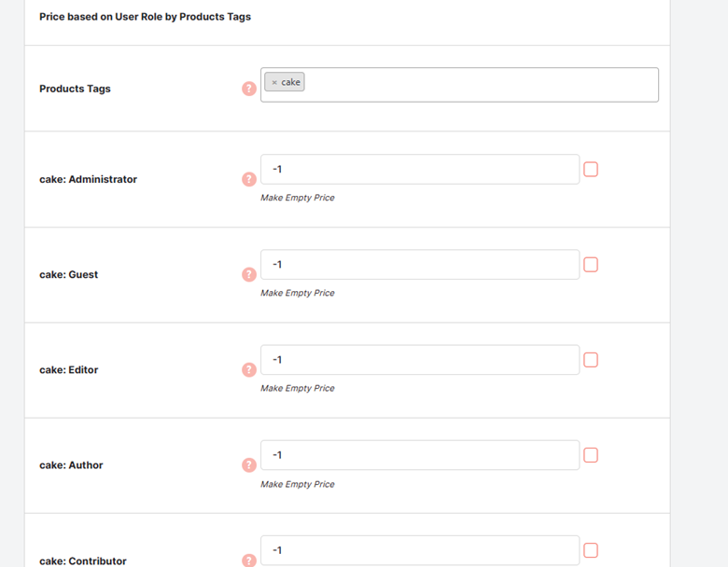Select the cake: Editor price input

tap(420, 360)
